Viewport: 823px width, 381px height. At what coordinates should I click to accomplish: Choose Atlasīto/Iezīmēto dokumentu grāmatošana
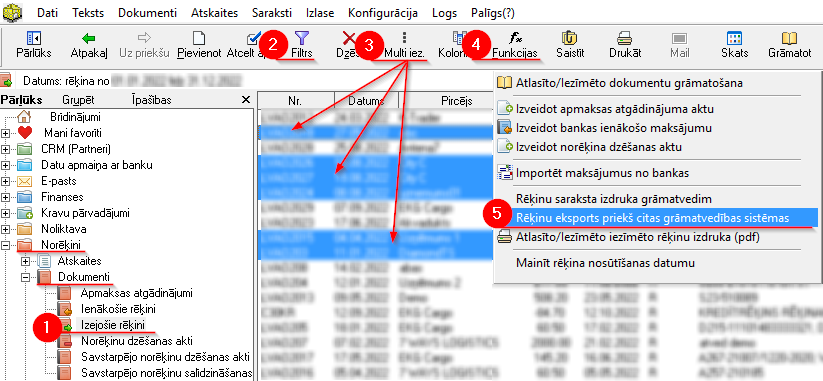point(629,83)
